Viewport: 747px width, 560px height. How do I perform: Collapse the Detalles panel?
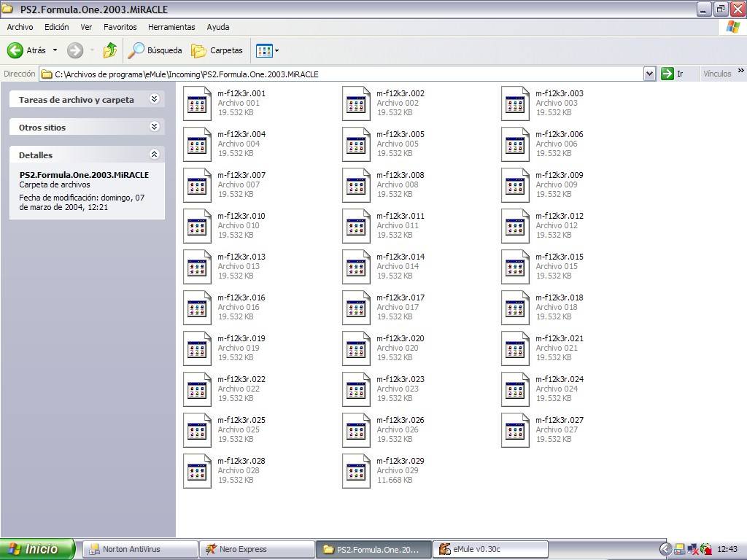[154, 155]
